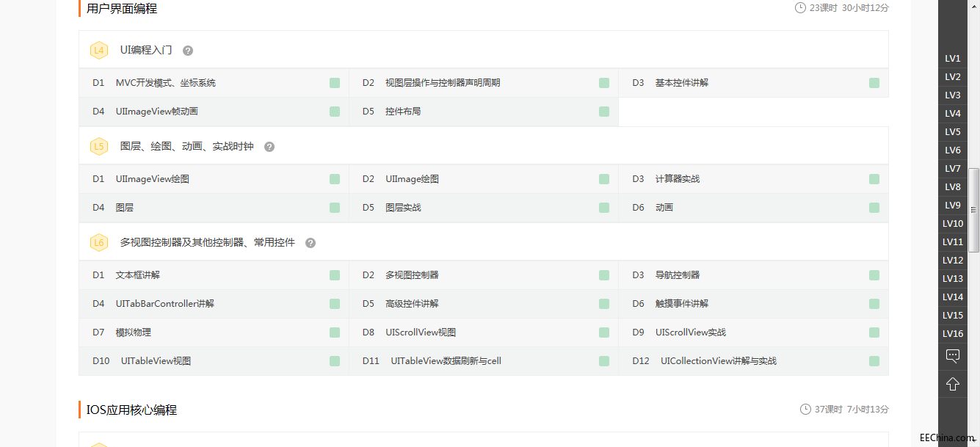
Task: Click the L5 hexagon level badge
Action: point(99,147)
